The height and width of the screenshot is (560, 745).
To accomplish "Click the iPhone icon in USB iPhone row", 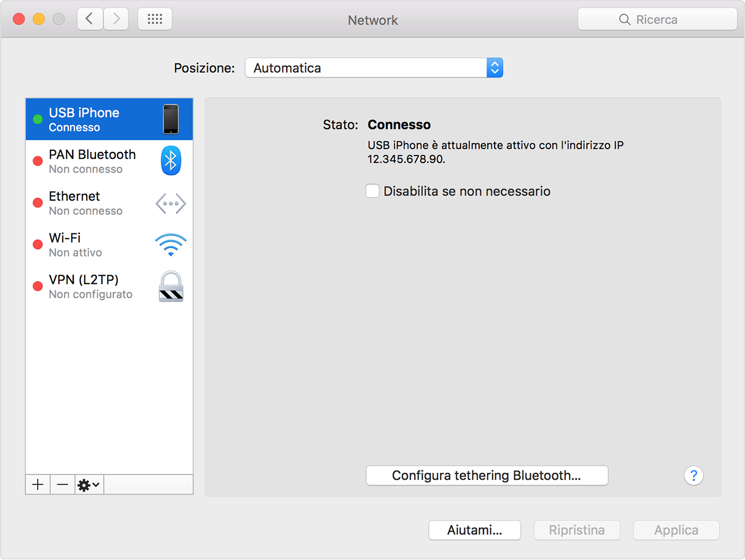I will click(171, 119).
